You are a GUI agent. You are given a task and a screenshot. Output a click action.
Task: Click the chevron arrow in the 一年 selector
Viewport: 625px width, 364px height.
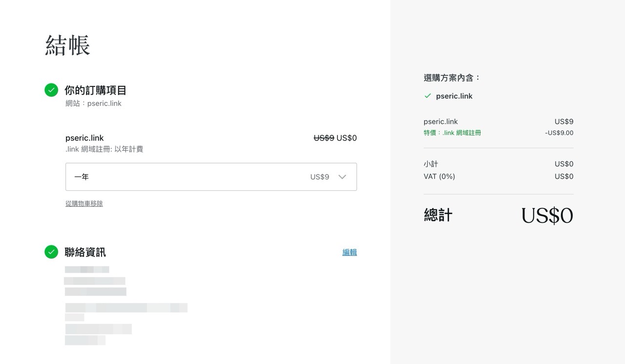pos(342,177)
